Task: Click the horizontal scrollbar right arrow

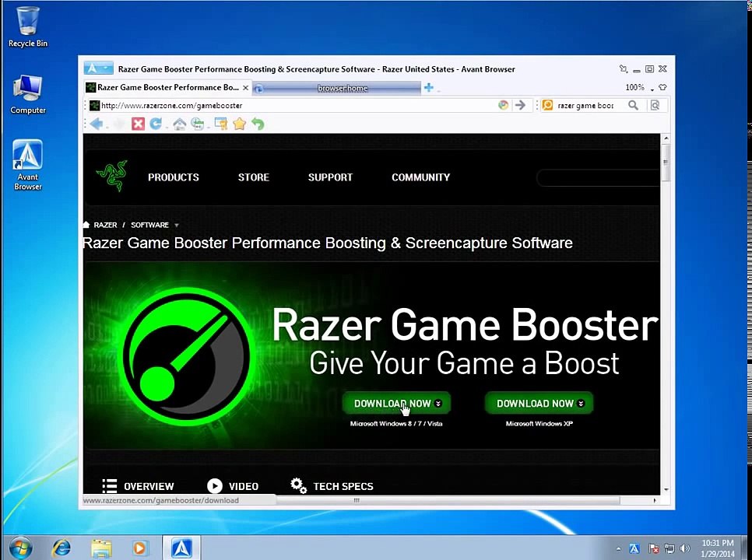Action: [655, 500]
